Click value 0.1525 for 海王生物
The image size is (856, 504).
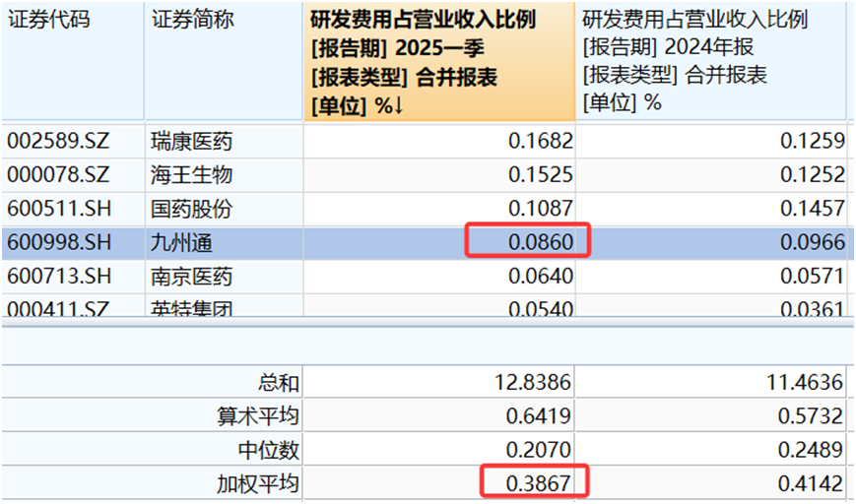tap(541, 175)
